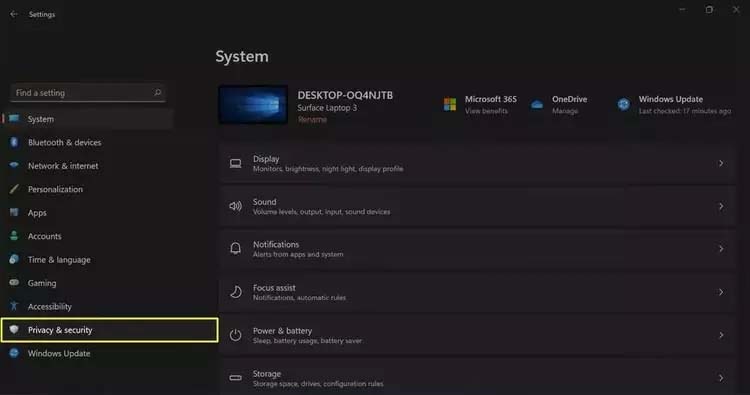Screen dimensions: 750x395
Task: Expand the Sound row chevron
Action: [x=721, y=206]
